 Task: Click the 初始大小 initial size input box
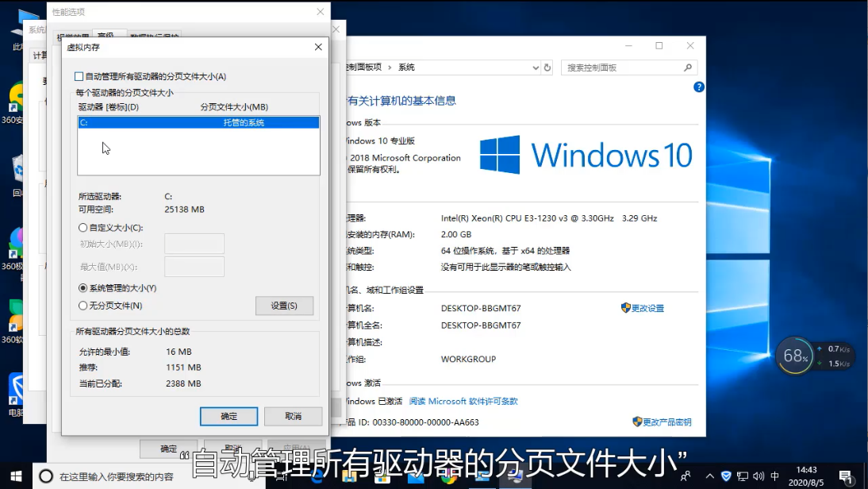(x=194, y=244)
